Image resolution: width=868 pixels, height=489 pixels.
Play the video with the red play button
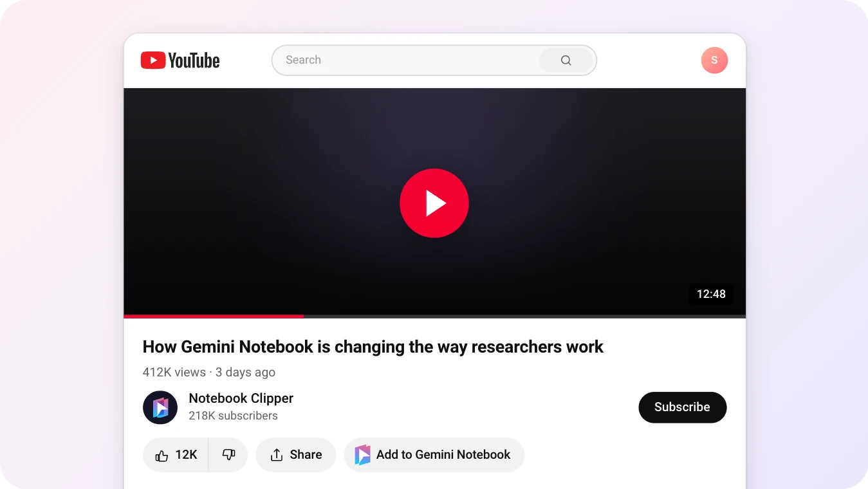[434, 203]
